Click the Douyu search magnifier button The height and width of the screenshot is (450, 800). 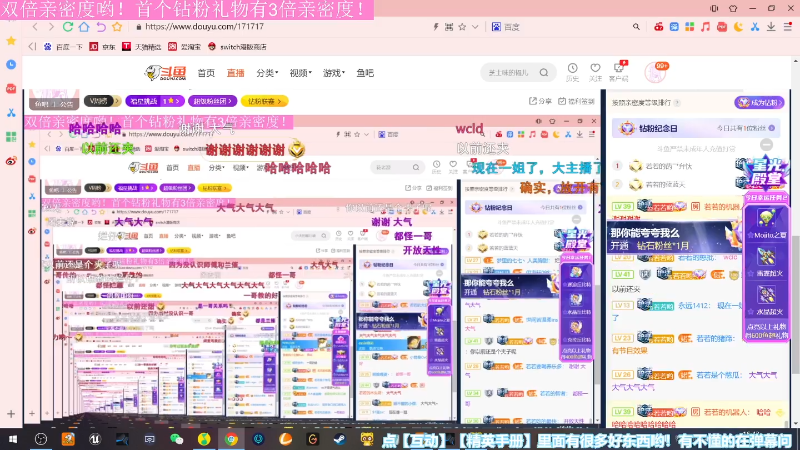pyautogui.click(x=544, y=72)
